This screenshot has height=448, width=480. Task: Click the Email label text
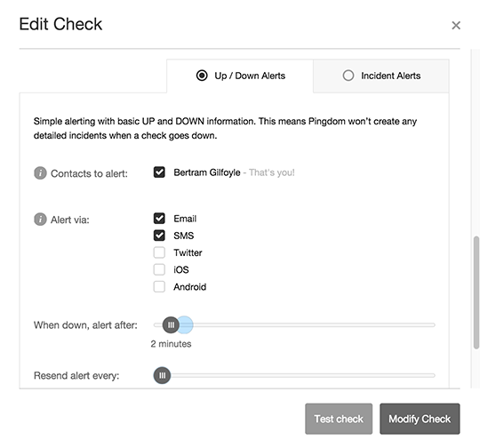pyautogui.click(x=185, y=219)
